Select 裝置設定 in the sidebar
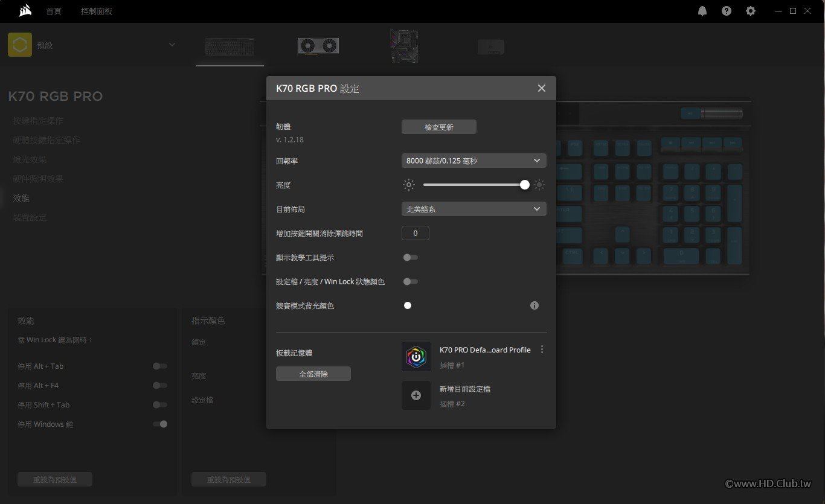The height and width of the screenshot is (504, 825). click(x=30, y=217)
